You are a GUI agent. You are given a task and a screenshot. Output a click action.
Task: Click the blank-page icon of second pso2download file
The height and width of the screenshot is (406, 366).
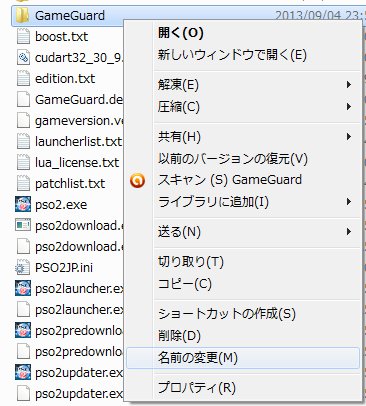click(x=23, y=246)
